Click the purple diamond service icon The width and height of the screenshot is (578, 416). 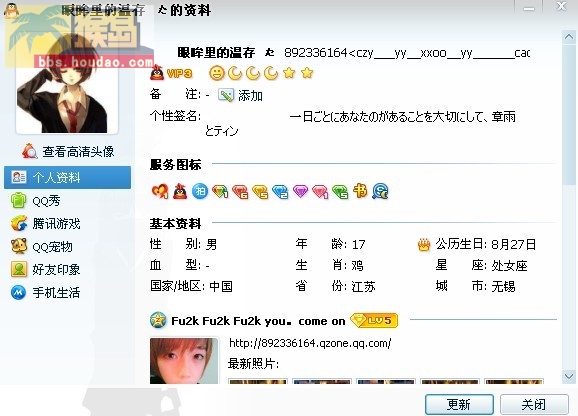(300, 191)
